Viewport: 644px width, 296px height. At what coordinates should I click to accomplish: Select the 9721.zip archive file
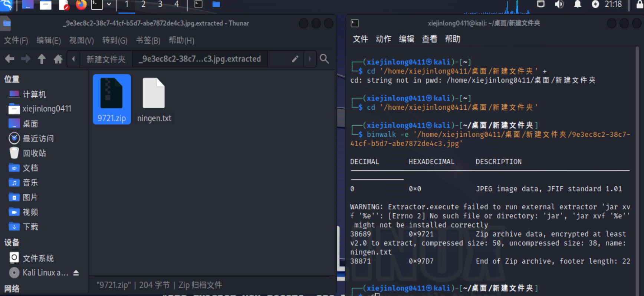click(112, 99)
